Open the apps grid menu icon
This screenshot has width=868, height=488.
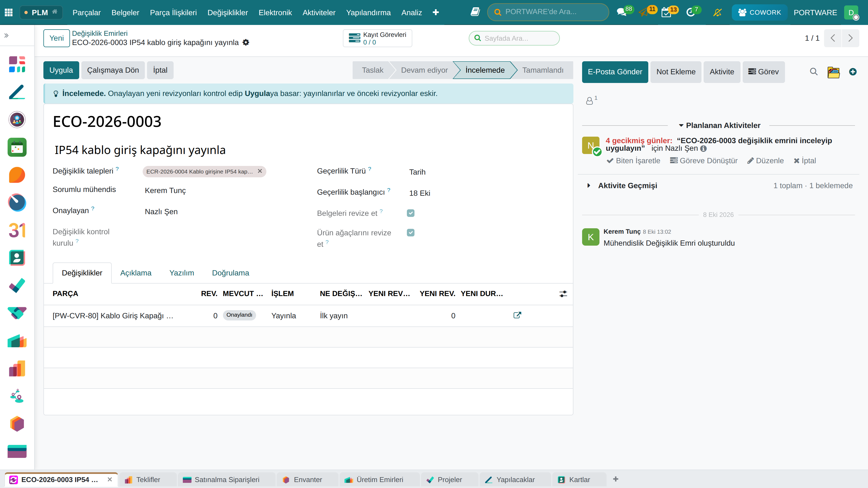9,12
